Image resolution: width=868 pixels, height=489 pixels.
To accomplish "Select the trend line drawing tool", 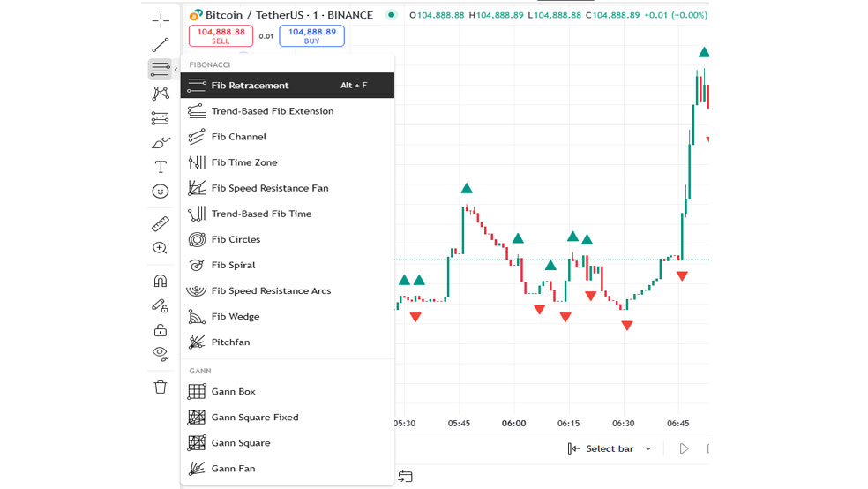I will pos(161,45).
